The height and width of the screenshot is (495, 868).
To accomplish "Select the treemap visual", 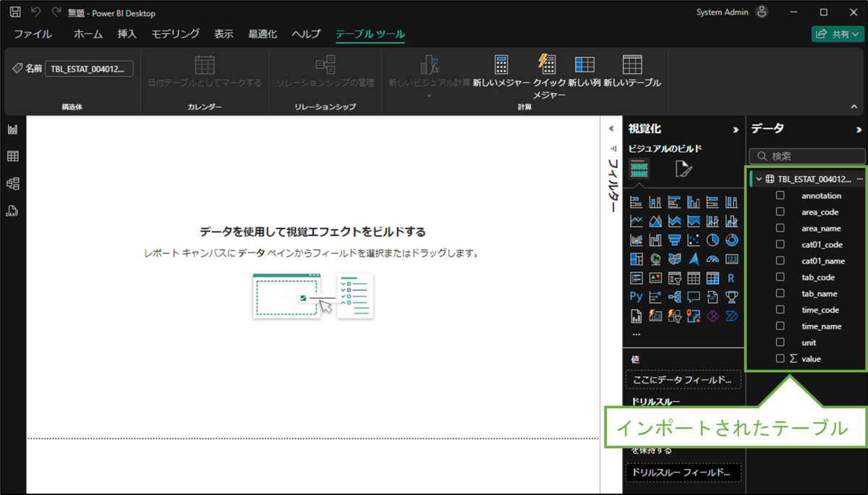I will point(637,258).
